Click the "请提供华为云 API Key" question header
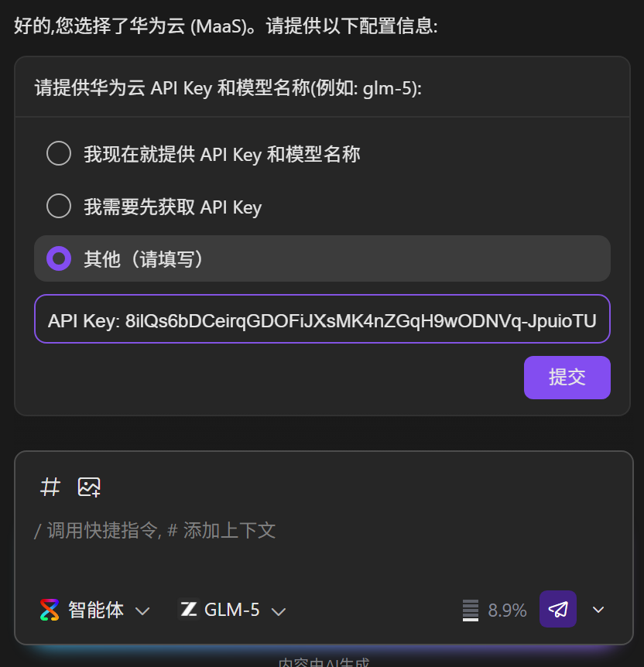This screenshot has width=644, height=667. (228, 87)
